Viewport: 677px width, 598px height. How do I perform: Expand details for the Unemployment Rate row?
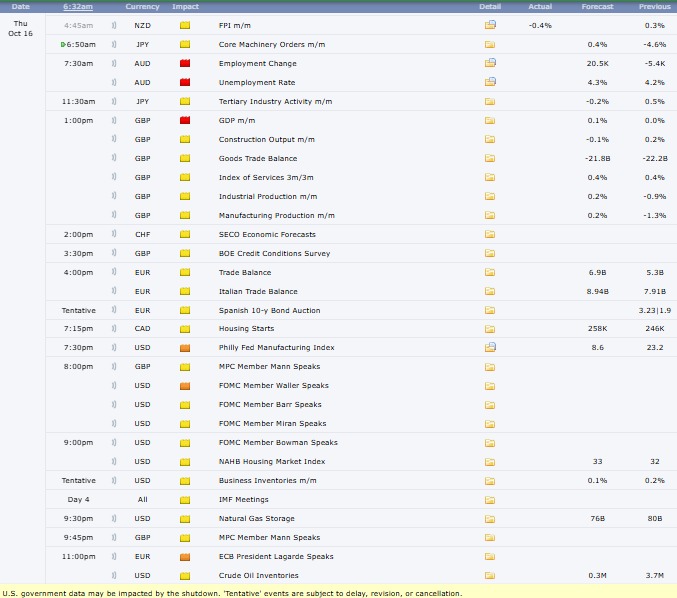(490, 82)
